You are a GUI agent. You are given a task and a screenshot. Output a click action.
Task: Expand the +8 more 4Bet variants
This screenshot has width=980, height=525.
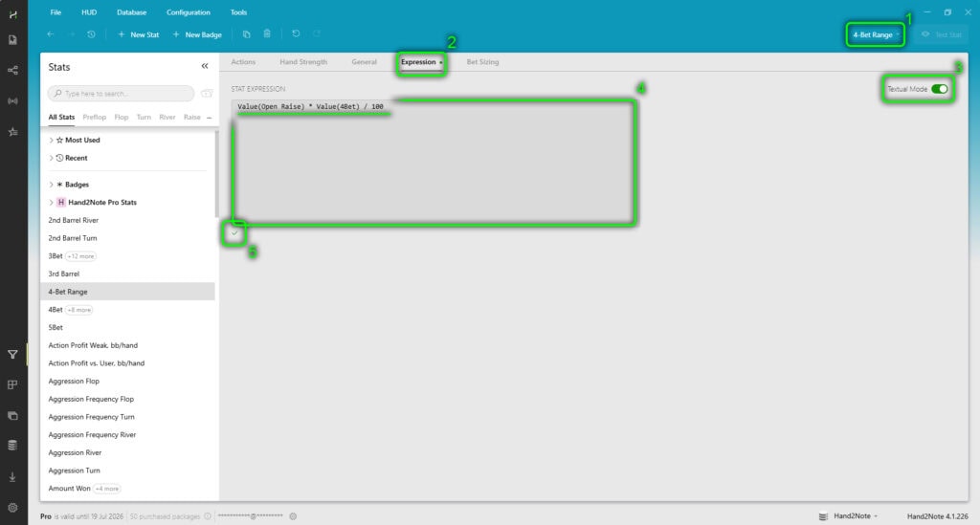(x=79, y=310)
